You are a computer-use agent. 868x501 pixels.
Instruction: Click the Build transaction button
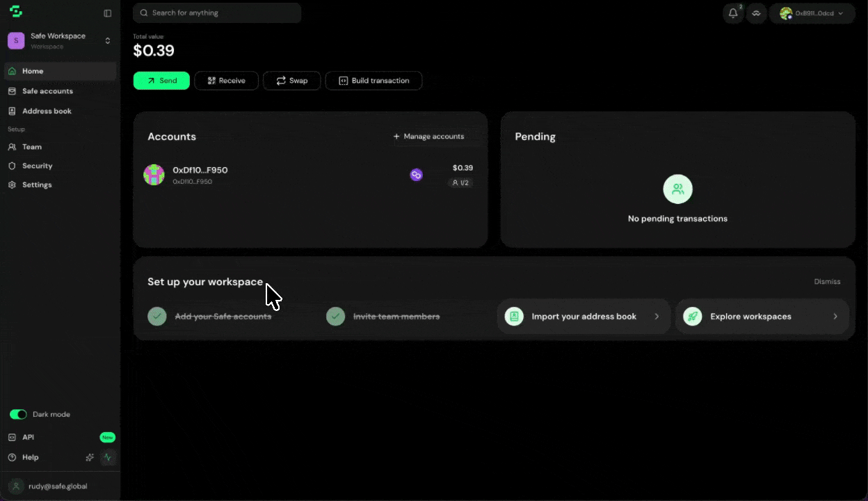point(373,81)
